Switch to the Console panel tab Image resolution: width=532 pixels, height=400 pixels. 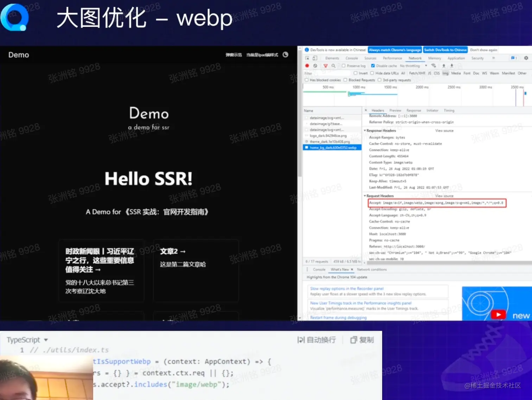point(351,58)
